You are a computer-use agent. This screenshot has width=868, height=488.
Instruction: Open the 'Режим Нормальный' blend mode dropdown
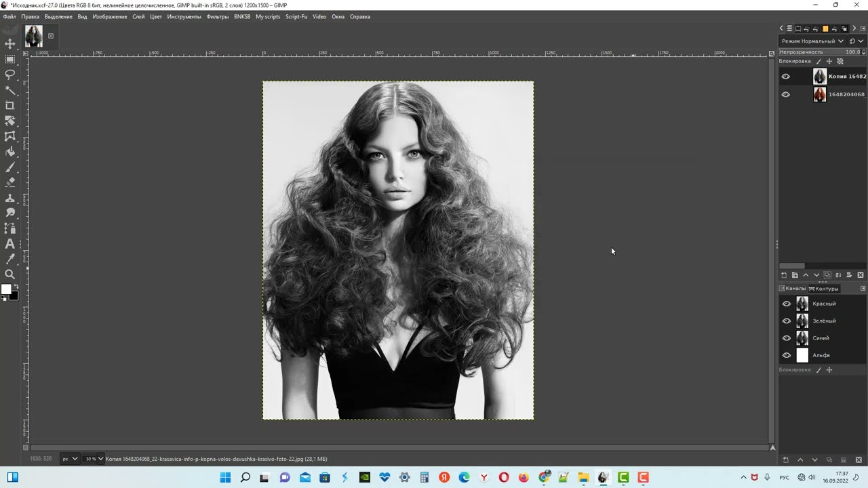click(x=812, y=41)
